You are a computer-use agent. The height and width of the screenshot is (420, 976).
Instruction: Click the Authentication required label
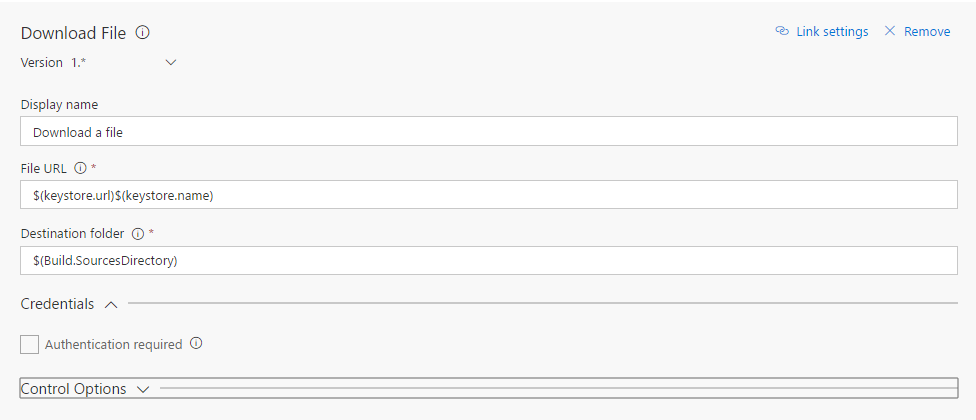click(113, 344)
